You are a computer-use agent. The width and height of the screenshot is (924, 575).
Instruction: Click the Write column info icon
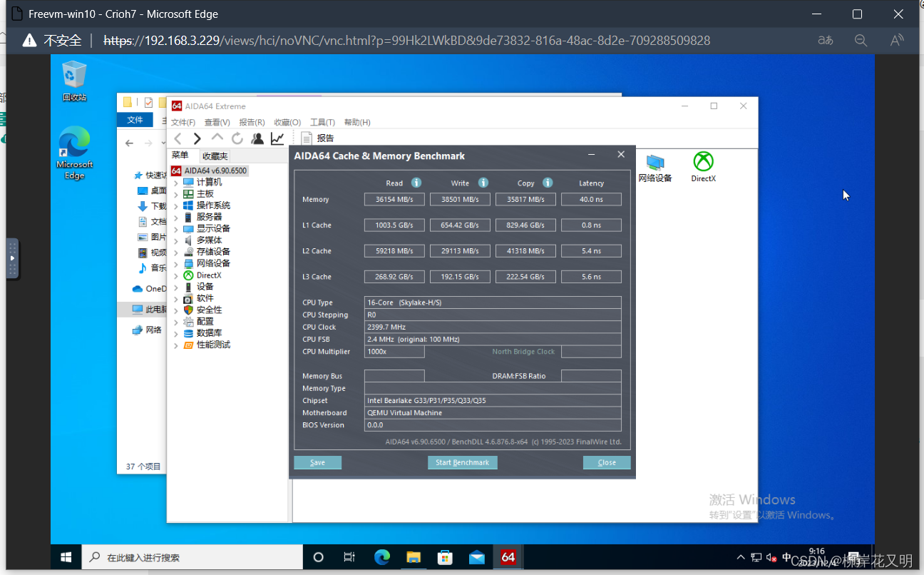[483, 183]
